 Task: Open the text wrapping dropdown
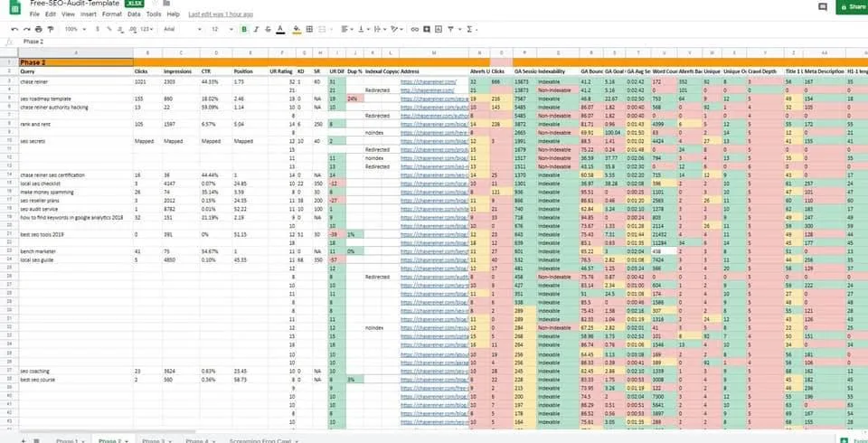(x=380, y=29)
